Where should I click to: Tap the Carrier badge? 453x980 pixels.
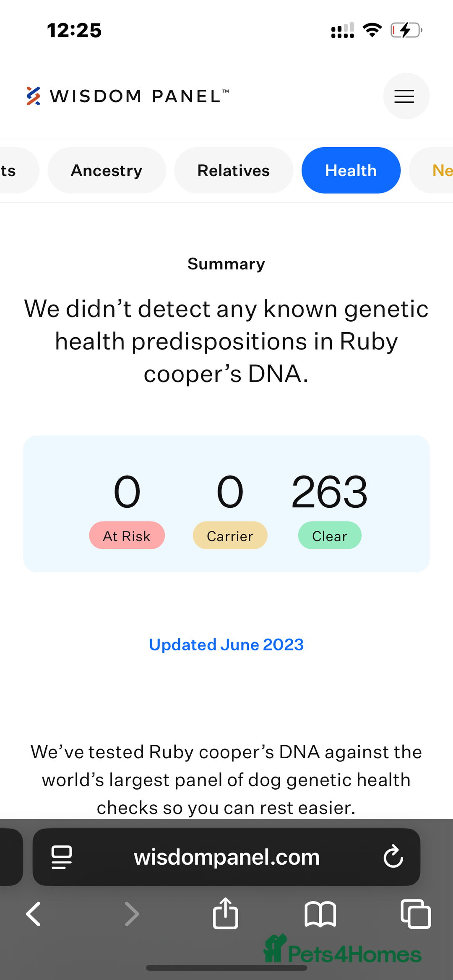230,535
